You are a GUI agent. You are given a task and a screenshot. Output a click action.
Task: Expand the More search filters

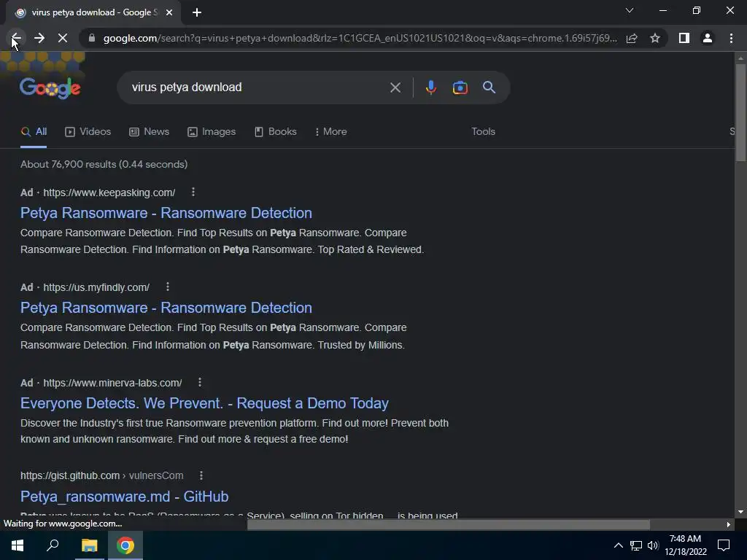331,132
